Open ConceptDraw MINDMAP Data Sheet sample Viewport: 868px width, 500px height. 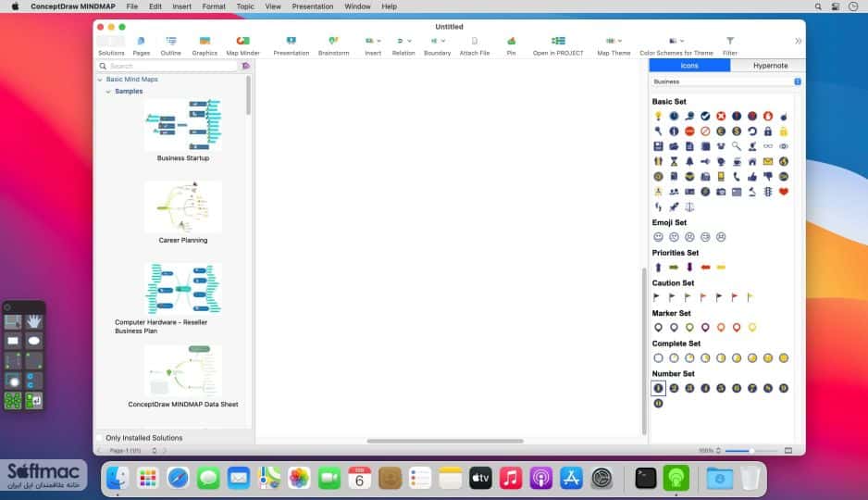coord(182,370)
